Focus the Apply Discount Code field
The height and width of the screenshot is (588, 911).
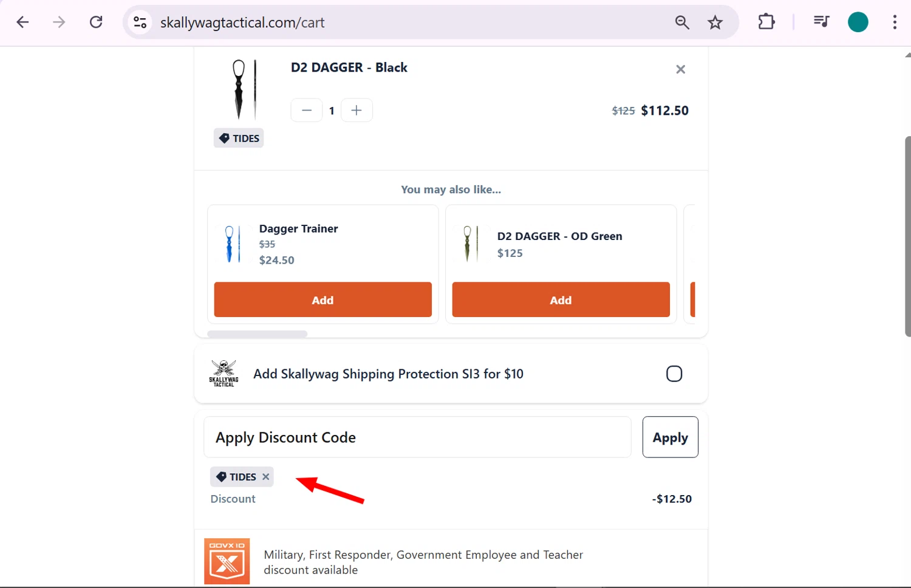[417, 437]
